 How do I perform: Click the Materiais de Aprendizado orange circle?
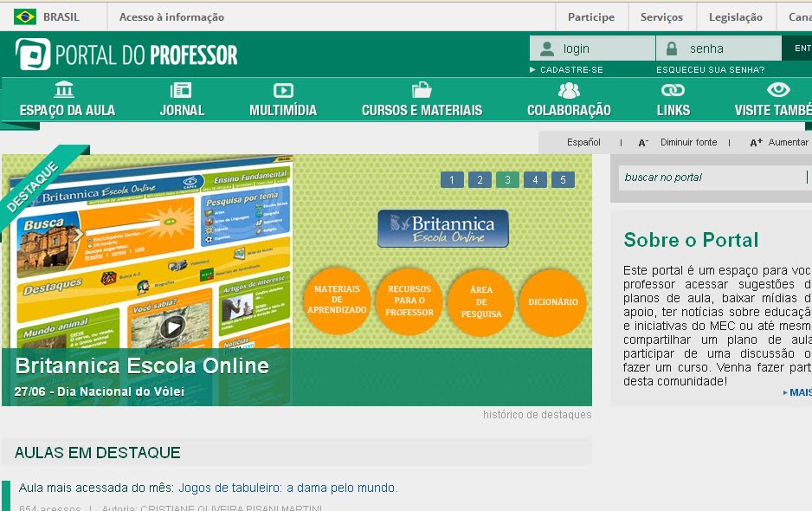pos(337,301)
